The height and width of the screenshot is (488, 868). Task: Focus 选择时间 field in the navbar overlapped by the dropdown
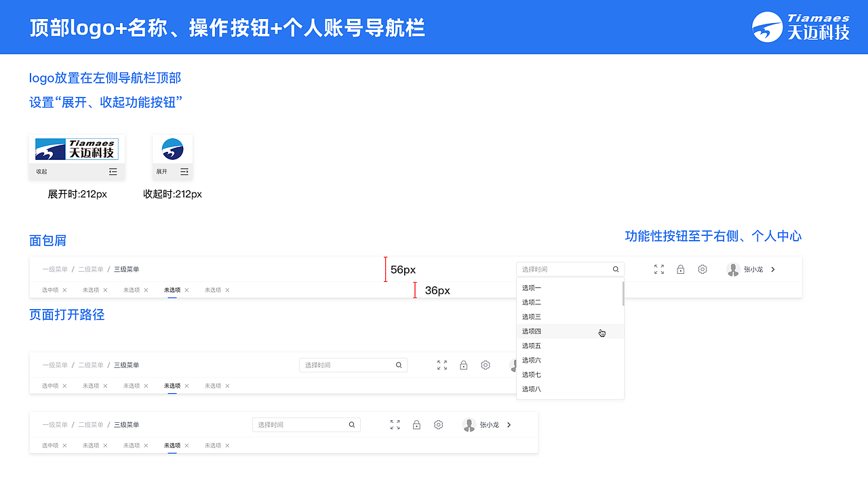(x=353, y=365)
